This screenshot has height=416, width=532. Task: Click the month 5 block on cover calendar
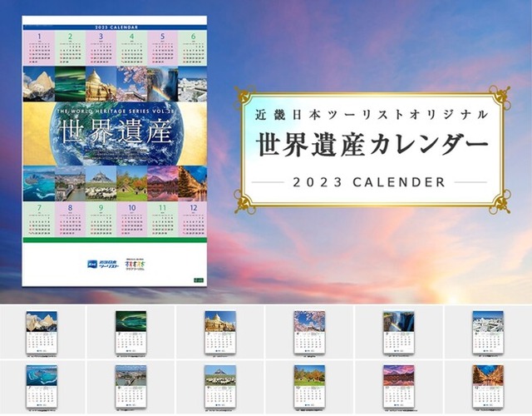click(163, 48)
